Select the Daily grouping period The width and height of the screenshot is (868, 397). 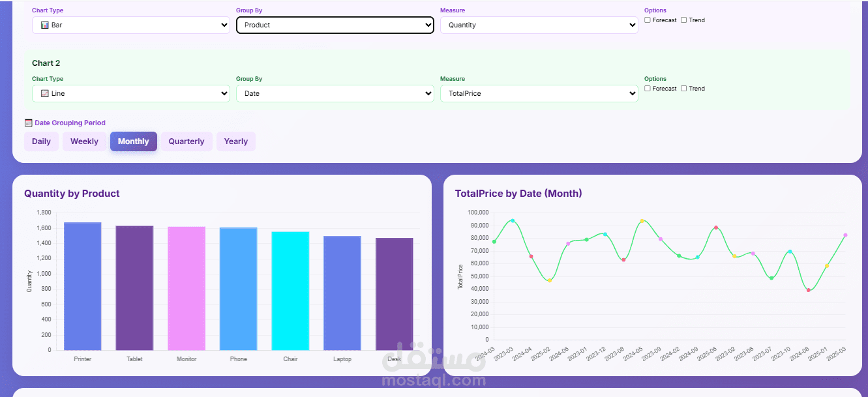point(41,141)
